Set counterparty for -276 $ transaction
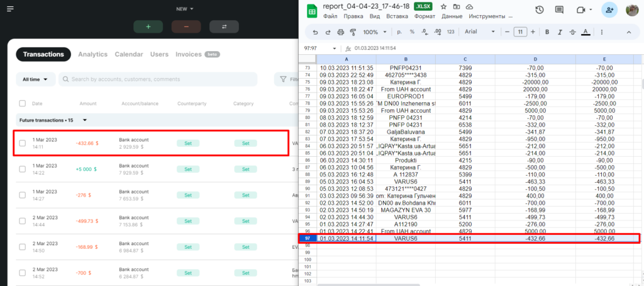This screenshot has height=286, width=644. (x=188, y=195)
